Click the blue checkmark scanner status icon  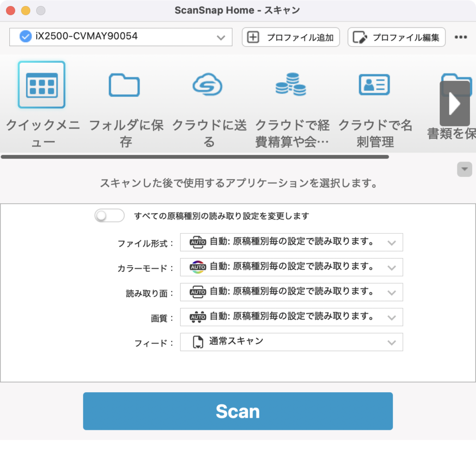pyautogui.click(x=26, y=36)
